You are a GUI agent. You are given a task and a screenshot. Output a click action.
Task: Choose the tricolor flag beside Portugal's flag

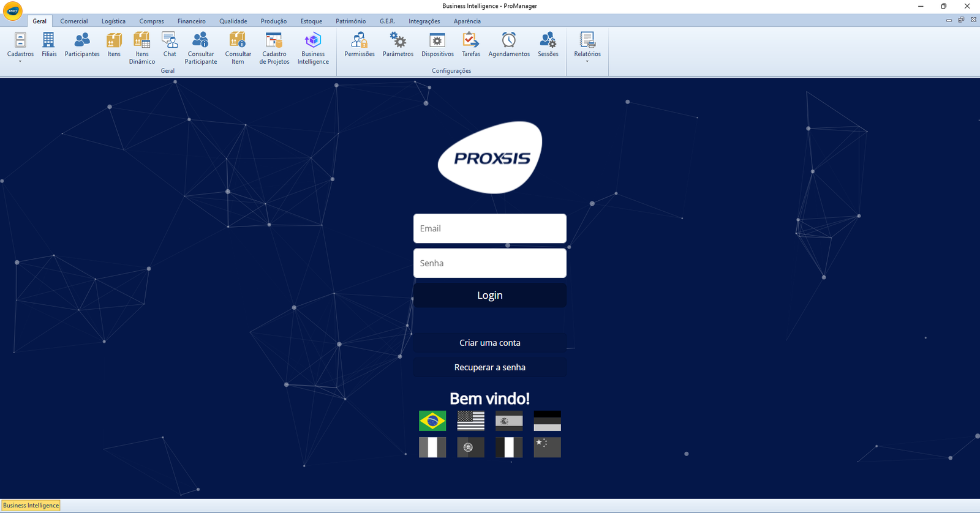click(x=432, y=447)
